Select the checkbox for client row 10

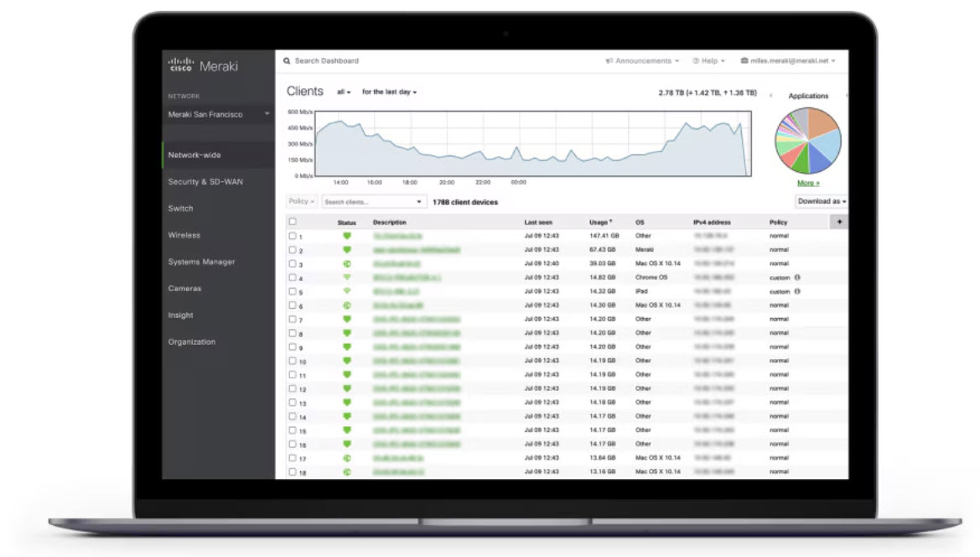point(293,361)
